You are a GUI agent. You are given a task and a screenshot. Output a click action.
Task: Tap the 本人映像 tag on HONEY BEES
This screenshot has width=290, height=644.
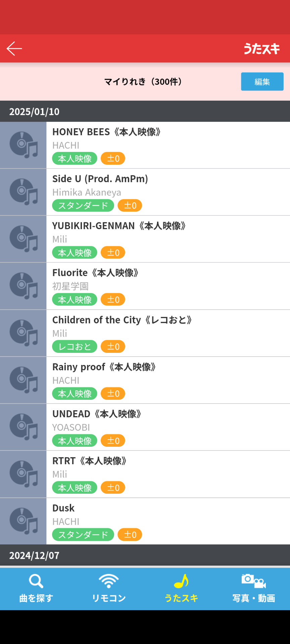[75, 158]
